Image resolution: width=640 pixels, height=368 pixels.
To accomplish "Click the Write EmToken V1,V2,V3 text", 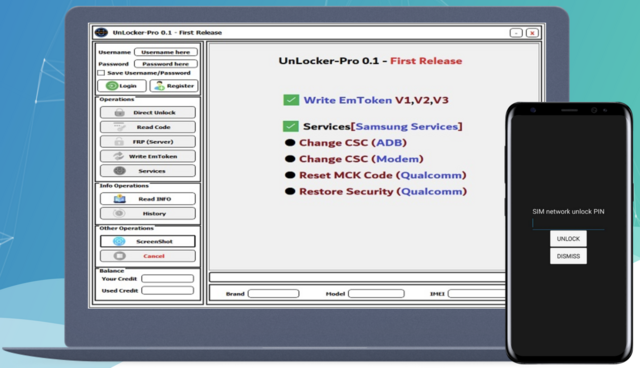I will 376,100.
